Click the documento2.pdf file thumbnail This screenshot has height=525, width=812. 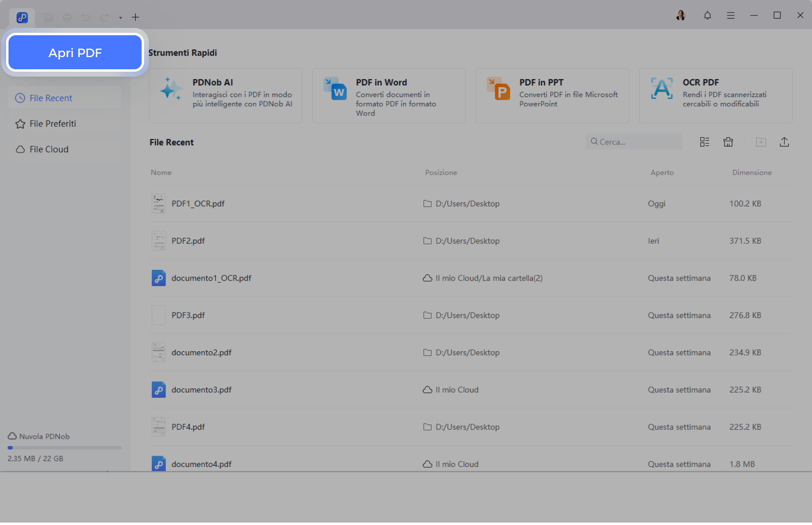click(x=158, y=352)
